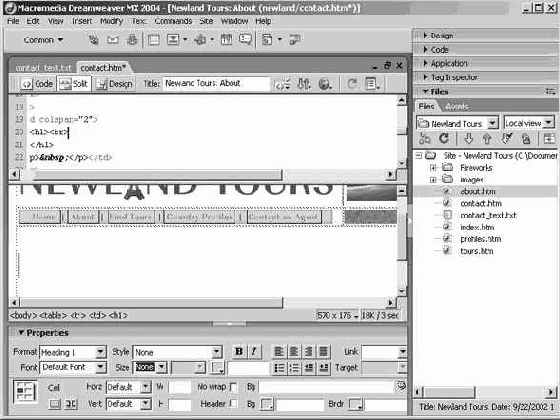This screenshot has height=420, width=560.
Task: Click the Italic formatting button
Action: click(x=254, y=352)
